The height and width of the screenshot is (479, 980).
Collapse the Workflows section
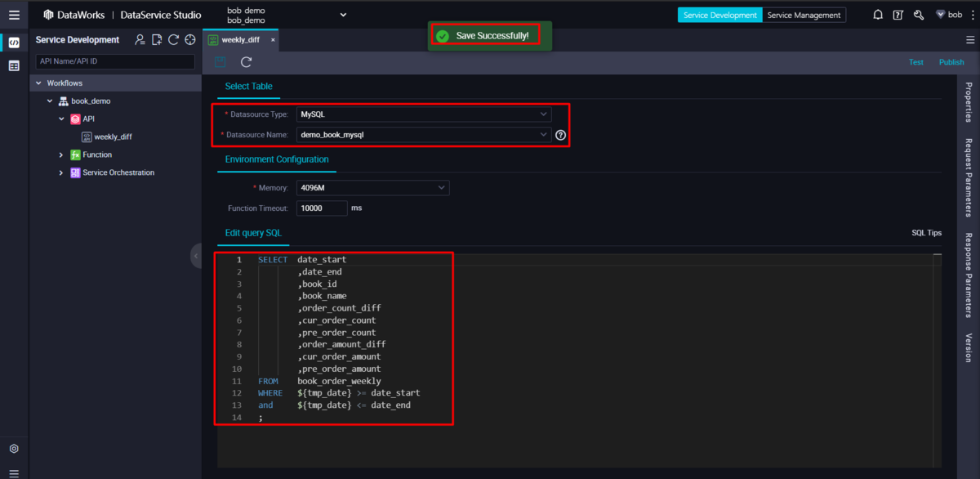[38, 83]
